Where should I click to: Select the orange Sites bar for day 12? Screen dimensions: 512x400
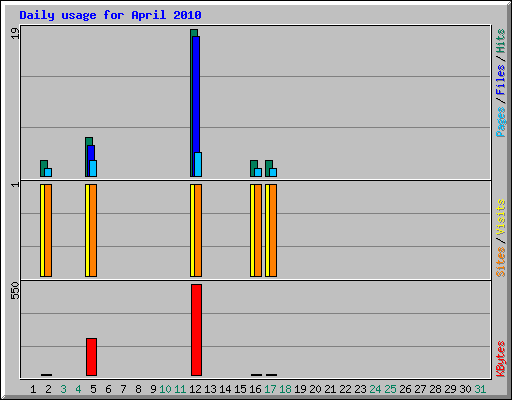point(198,230)
